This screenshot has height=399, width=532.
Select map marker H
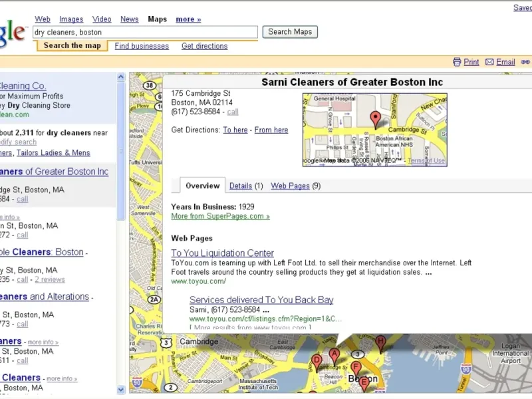pos(380,344)
